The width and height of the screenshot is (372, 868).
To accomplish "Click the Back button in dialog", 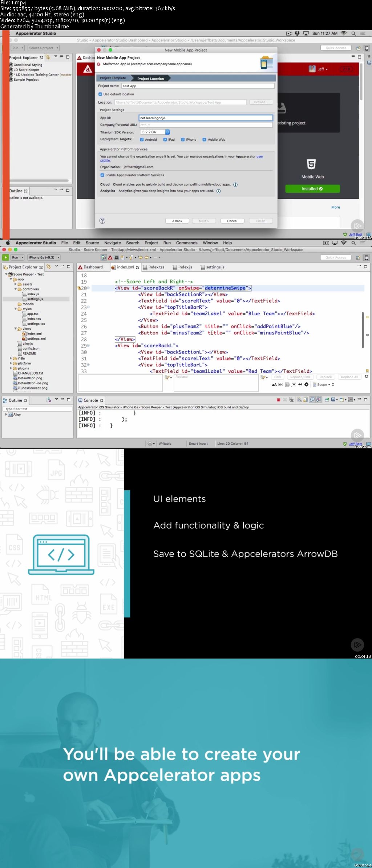I will 177,221.
